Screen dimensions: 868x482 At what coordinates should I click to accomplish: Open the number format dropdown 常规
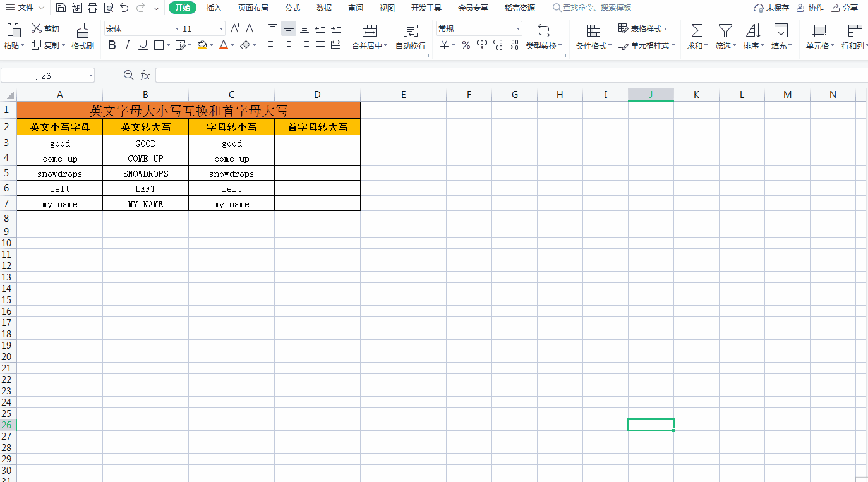pos(518,29)
